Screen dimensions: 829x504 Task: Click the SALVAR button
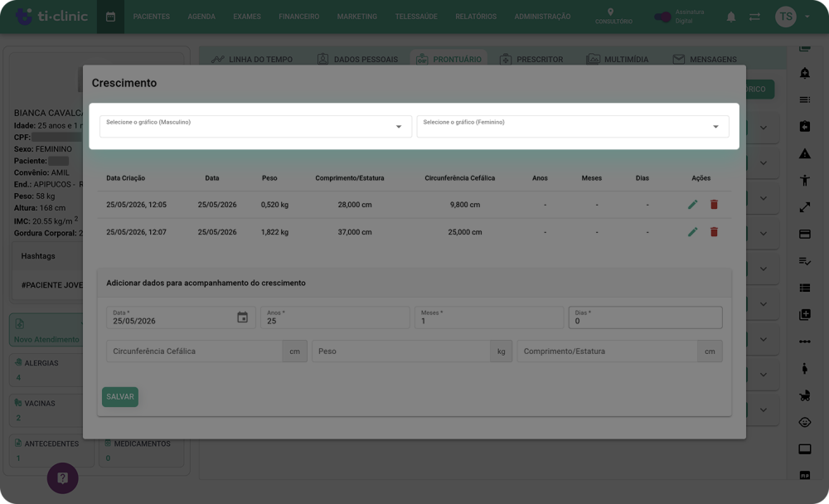coord(120,396)
